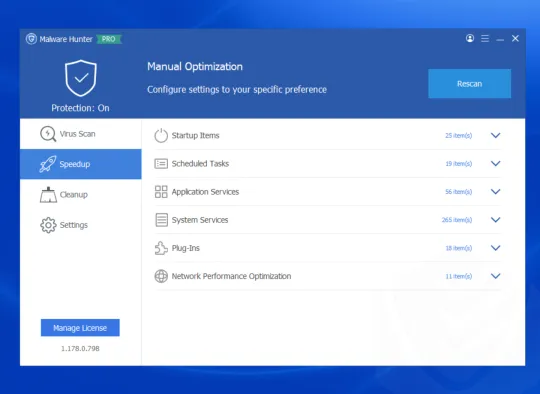Select the Speedup sidebar tab
Viewport: 540px width, 394px height.
point(81,164)
